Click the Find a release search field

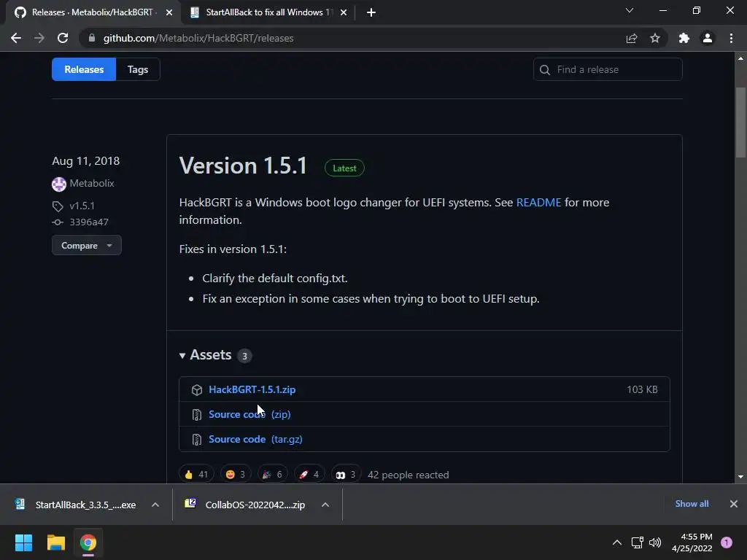click(608, 69)
